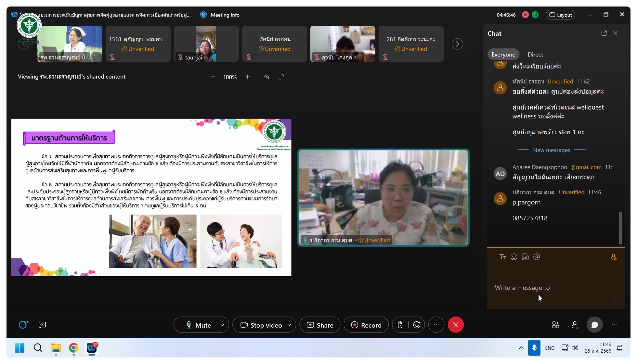Select 281 อิสติการ participant tile

(411, 44)
